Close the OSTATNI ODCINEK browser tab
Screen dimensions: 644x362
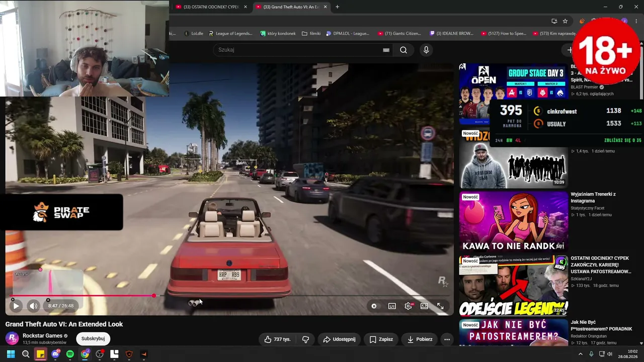246,7
